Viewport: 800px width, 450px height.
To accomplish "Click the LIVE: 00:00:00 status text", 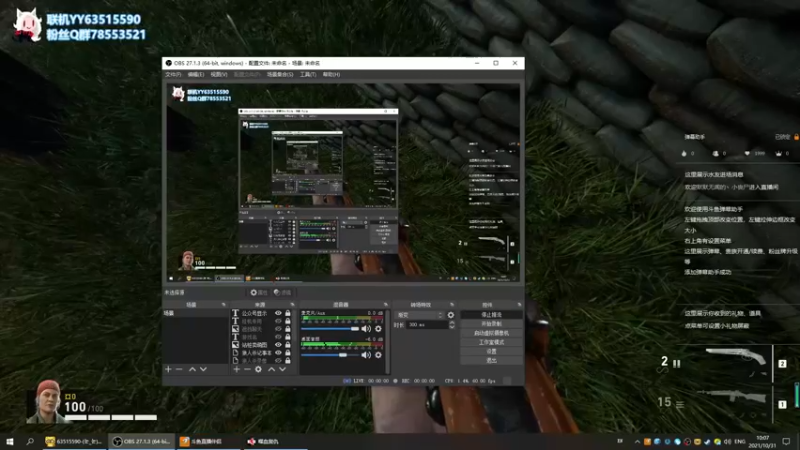I will point(371,381).
